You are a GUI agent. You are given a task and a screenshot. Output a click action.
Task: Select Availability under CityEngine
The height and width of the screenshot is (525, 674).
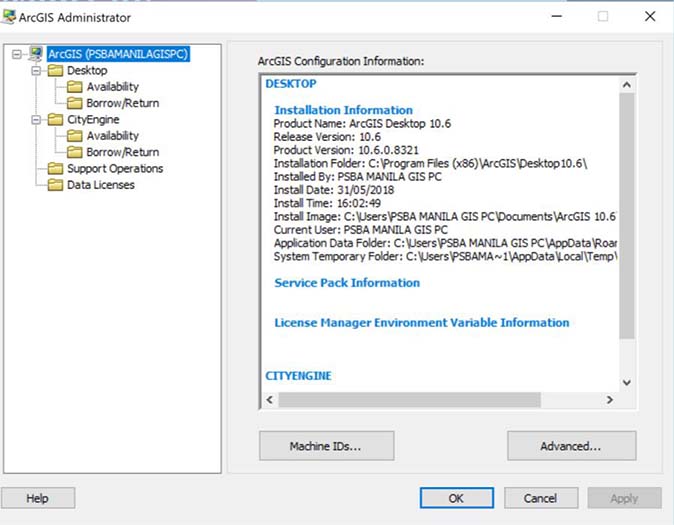(112, 136)
